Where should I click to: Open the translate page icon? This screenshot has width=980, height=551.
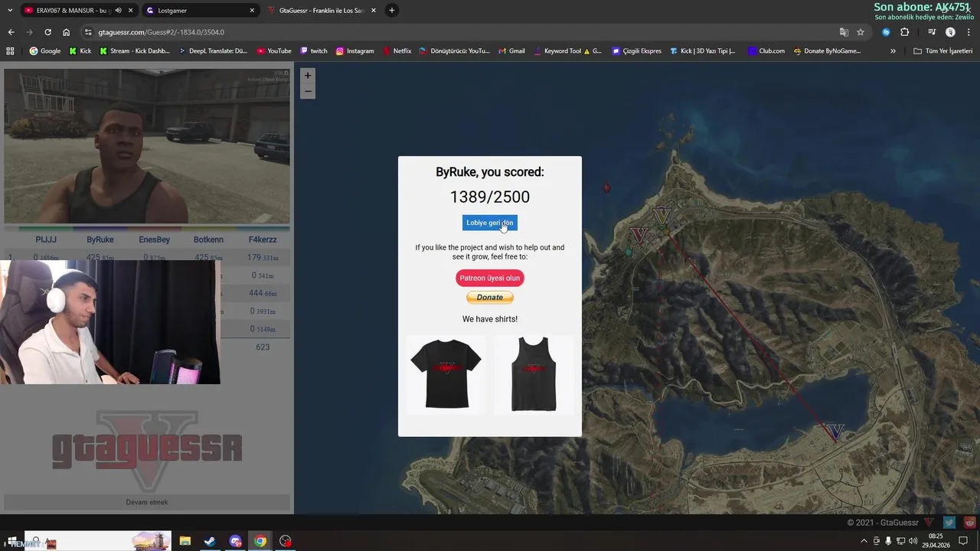click(x=844, y=32)
